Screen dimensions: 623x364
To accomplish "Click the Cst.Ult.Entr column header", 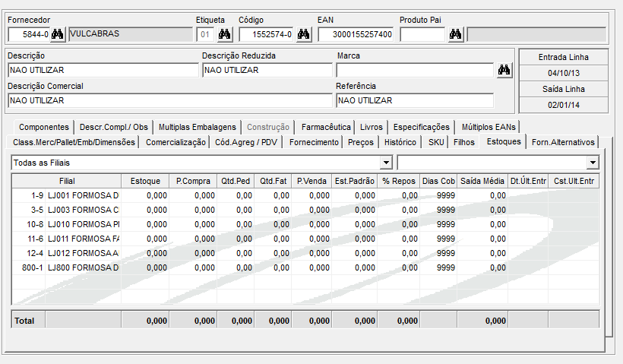I will tap(574, 181).
